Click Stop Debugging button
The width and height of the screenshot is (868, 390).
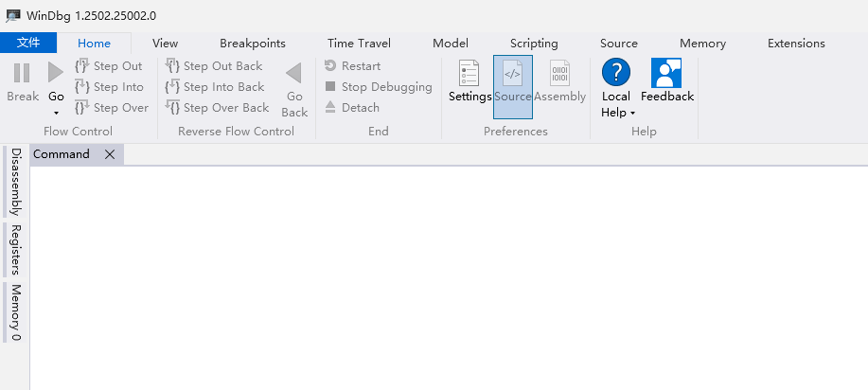[x=378, y=87]
